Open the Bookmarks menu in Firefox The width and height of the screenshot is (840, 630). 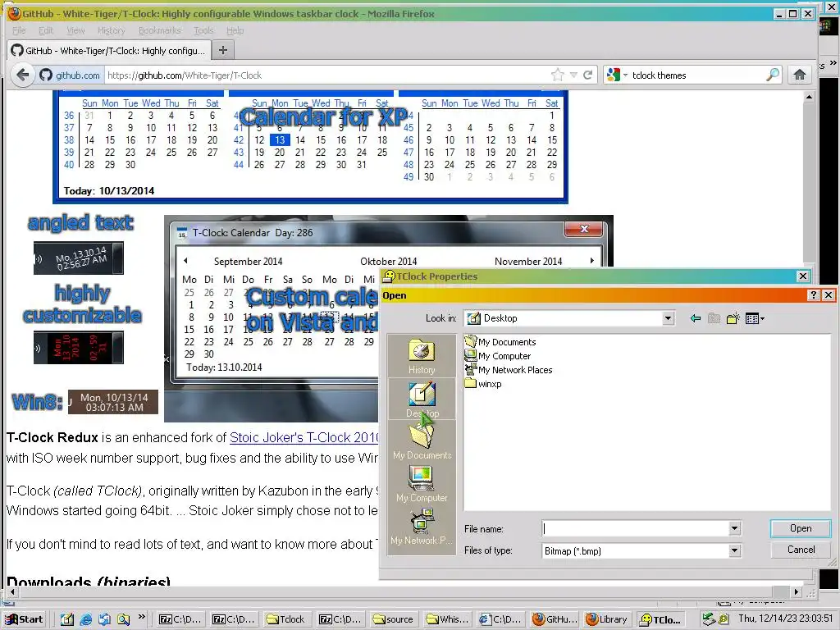pos(160,30)
